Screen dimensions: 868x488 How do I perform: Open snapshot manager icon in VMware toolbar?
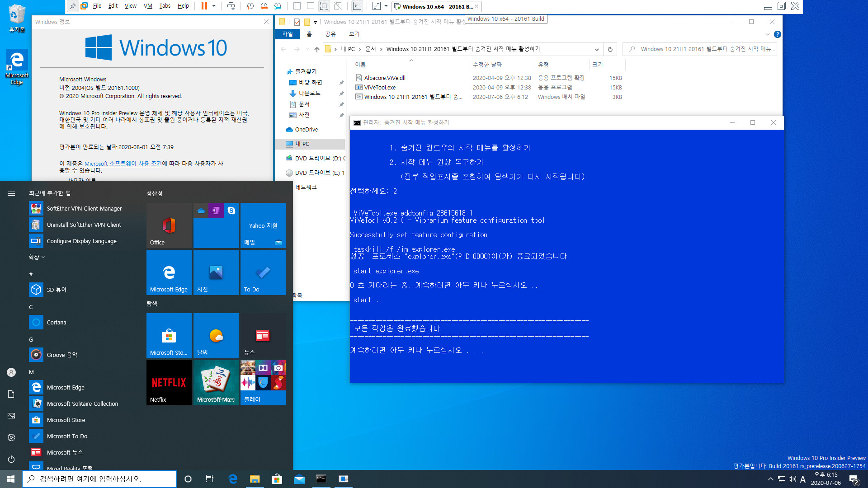tap(278, 6)
